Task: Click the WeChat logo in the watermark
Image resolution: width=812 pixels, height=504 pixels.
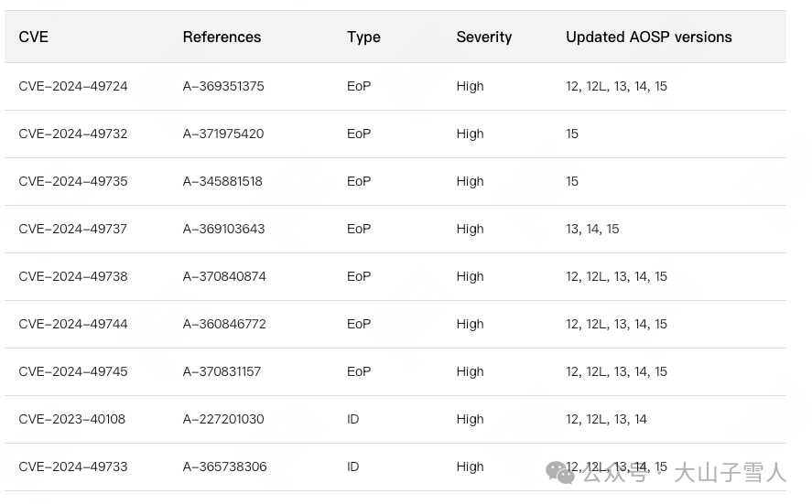Action: (560, 472)
